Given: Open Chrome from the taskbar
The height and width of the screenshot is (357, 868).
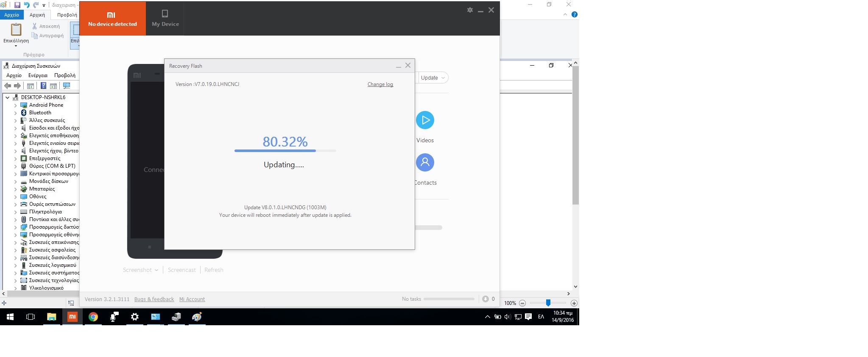Looking at the screenshot, I should [93, 317].
